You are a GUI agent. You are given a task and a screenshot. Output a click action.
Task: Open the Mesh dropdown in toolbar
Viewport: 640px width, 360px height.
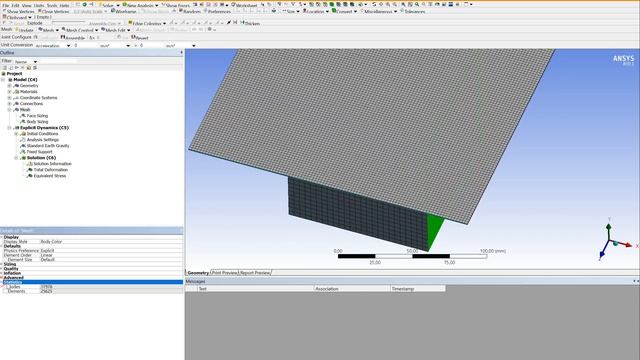click(x=48, y=30)
